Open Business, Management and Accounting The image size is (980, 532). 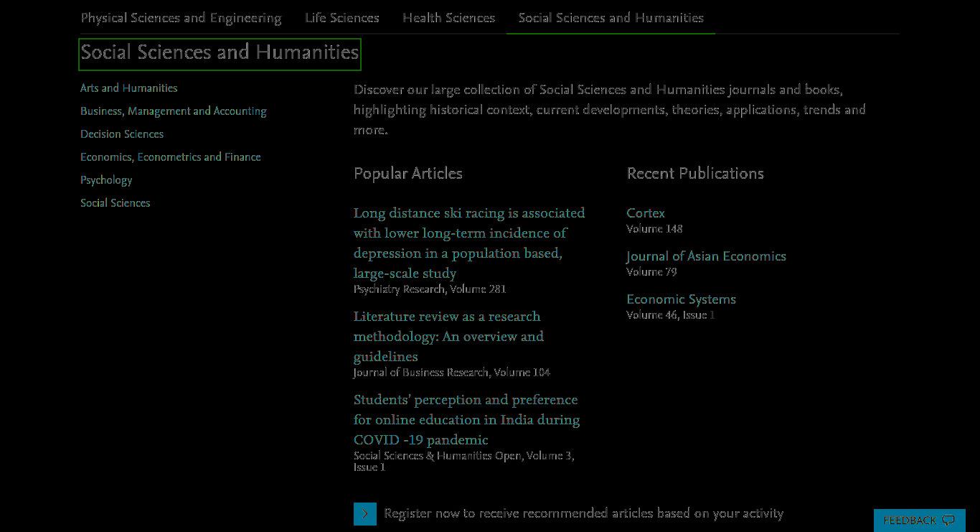(174, 111)
